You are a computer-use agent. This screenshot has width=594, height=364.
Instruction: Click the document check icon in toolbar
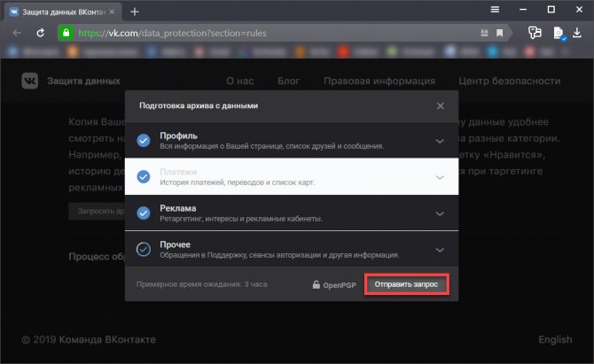[x=559, y=34]
